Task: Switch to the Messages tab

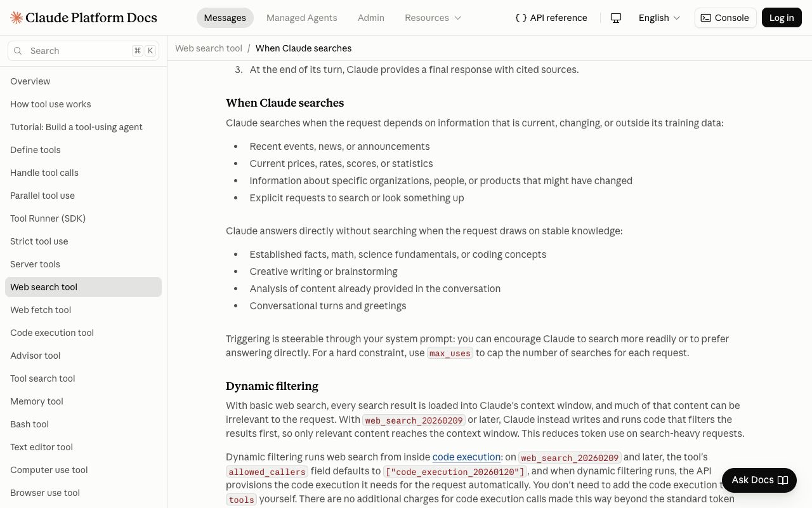Action: tap(225, 18)
